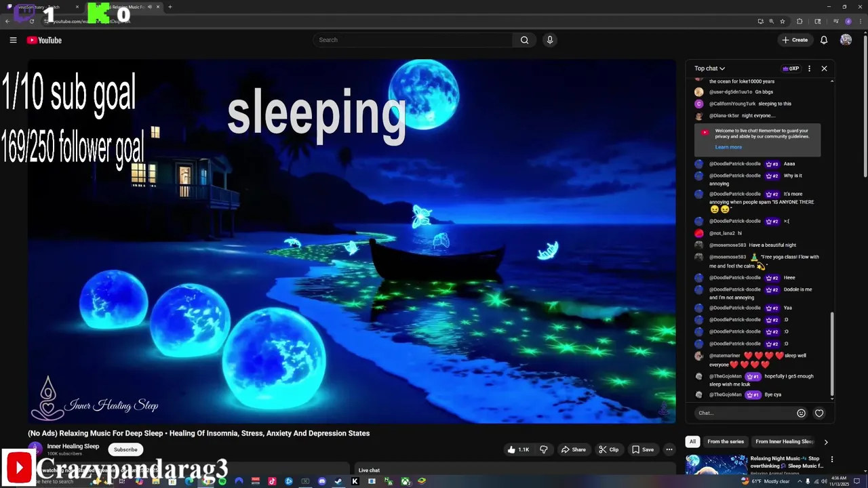Image resolution: width=868 pixels, height=488 pixels.
Task: Open Chrome three-dot menu
Action: [861, 21]
